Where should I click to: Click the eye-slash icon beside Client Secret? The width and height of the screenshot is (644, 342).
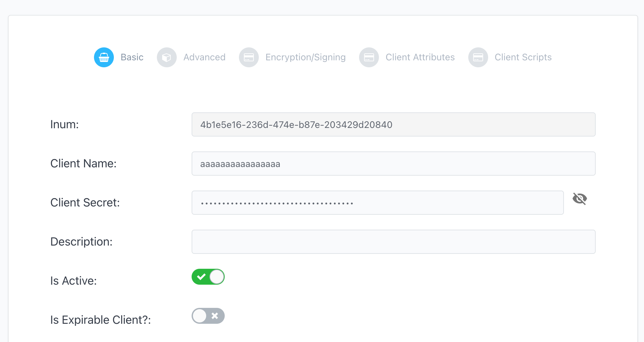click(580, 199)
